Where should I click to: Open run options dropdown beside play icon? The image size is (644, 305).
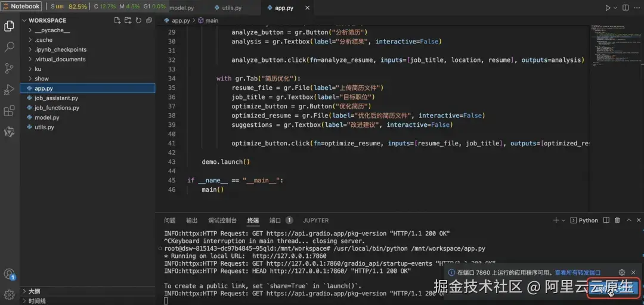click(x=615, y=7)
